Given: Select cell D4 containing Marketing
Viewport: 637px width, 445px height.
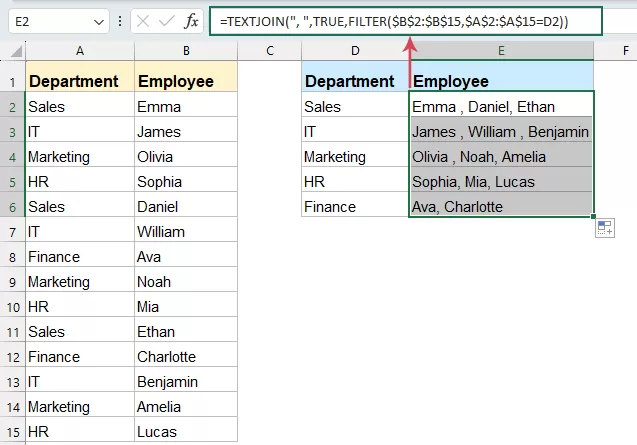Looking at the screenshot, I should pyautogui.click(x=355, y=154).
